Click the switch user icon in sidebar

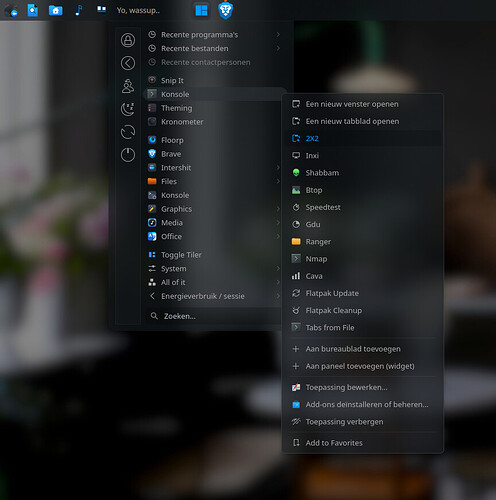point(128,86)
